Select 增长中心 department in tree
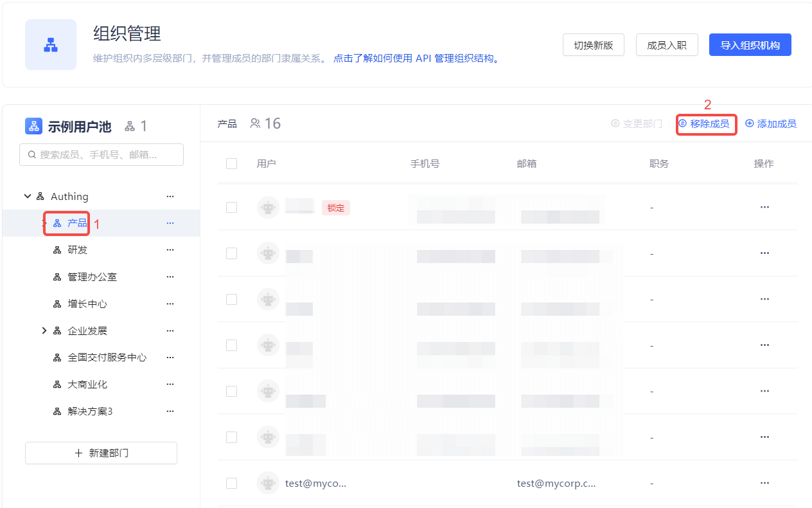812x508 pixels. [x=87, y=304]
